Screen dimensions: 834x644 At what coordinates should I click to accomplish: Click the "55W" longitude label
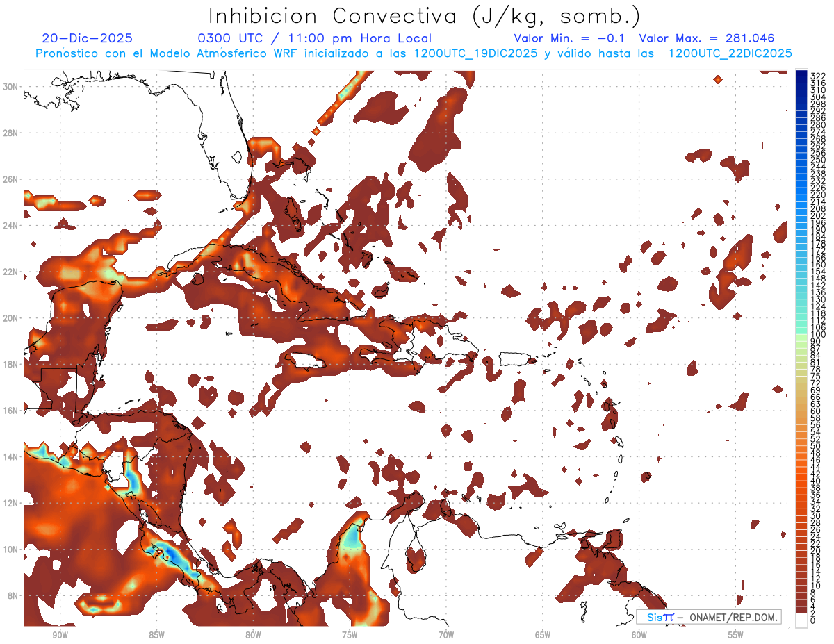[x=736, y=635]
